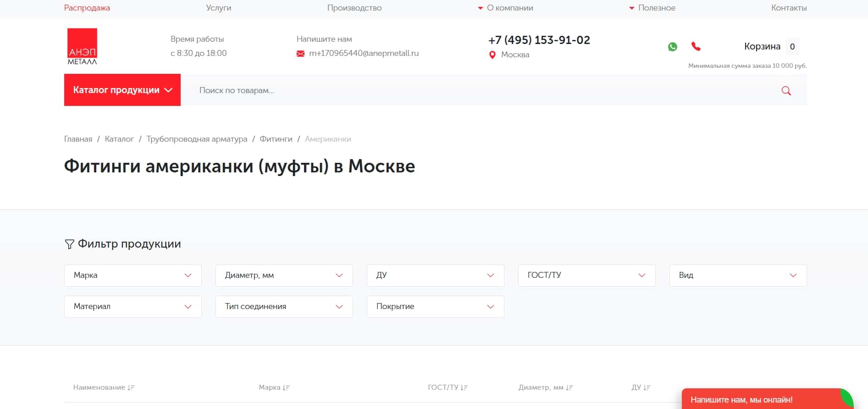Open the Услуги menu item

click(219, 8)
